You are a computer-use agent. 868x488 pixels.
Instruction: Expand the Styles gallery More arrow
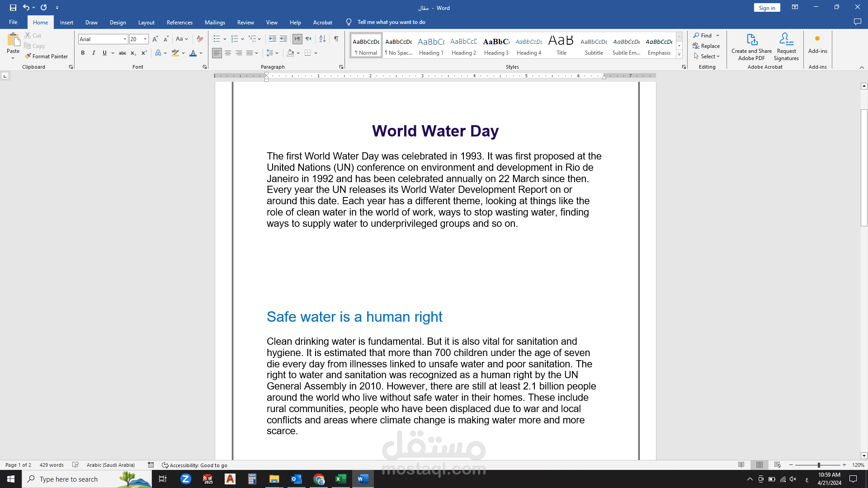pos(679,55)
